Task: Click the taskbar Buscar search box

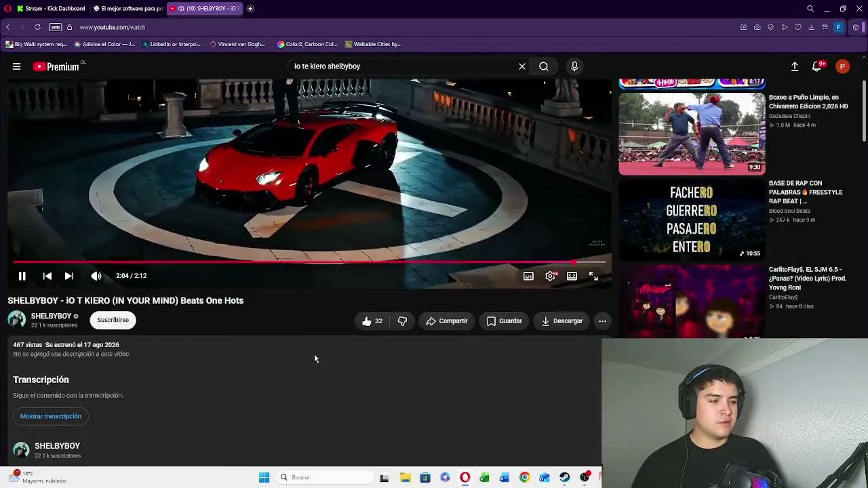Action: coord(326,477)
